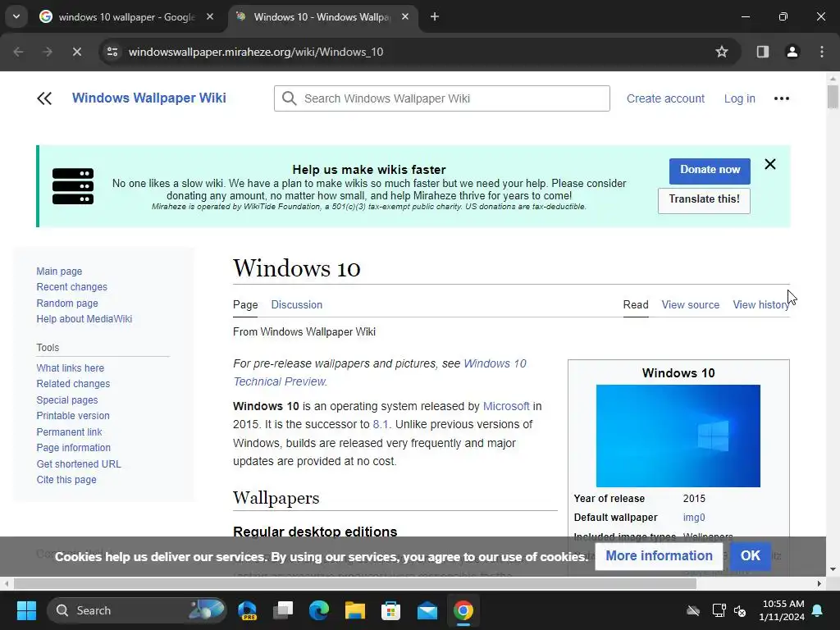Open the Windows Wallpaper Wiki home link

pyautogui.click(x=149, y=98)
